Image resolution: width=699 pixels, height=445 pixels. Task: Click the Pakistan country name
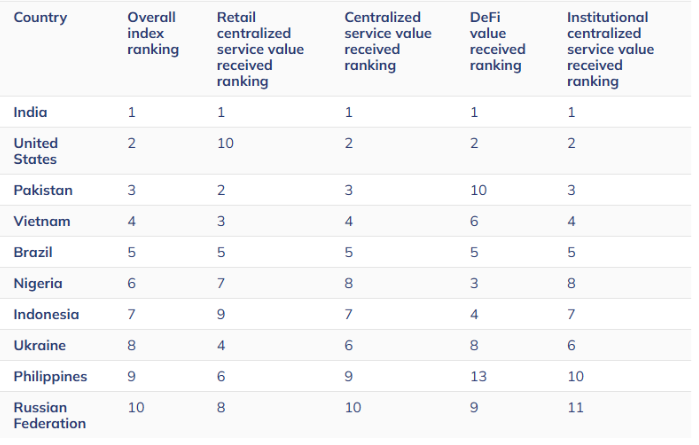[43, 190]
